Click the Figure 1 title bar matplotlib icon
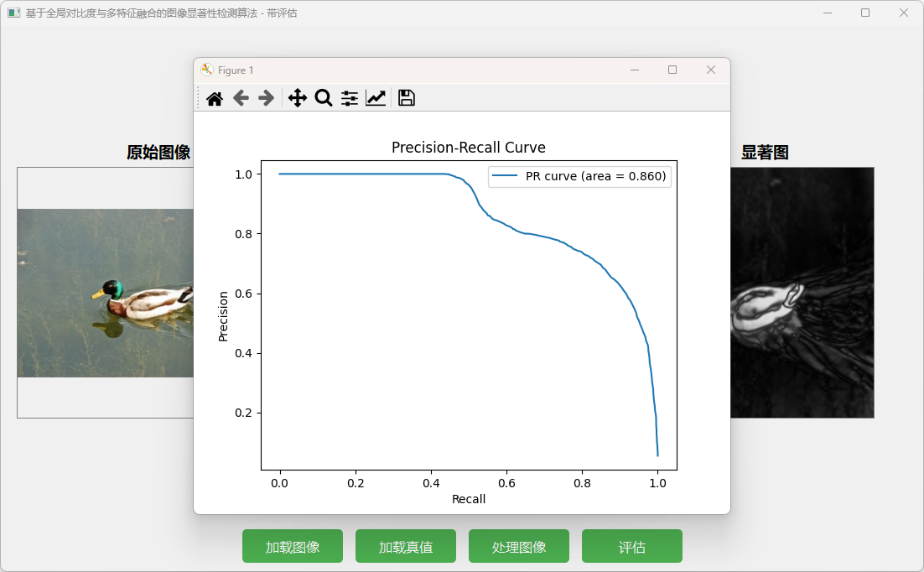The image size is (924, 572). [x=207, y=70]
